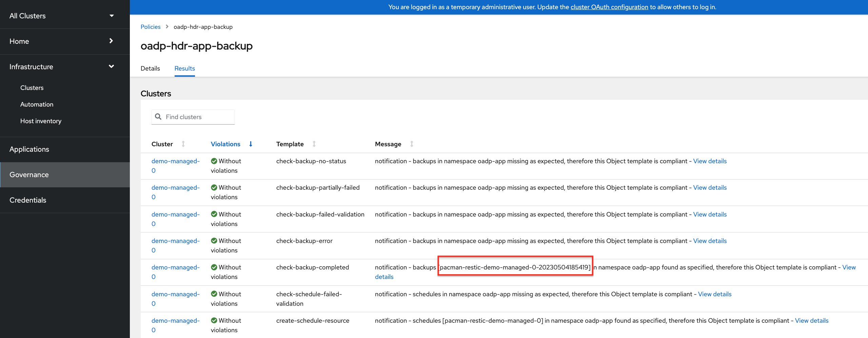The width and height of the screenshot is (868, 338).
Task: Sort by Message column sort icon
Action: 412,144
